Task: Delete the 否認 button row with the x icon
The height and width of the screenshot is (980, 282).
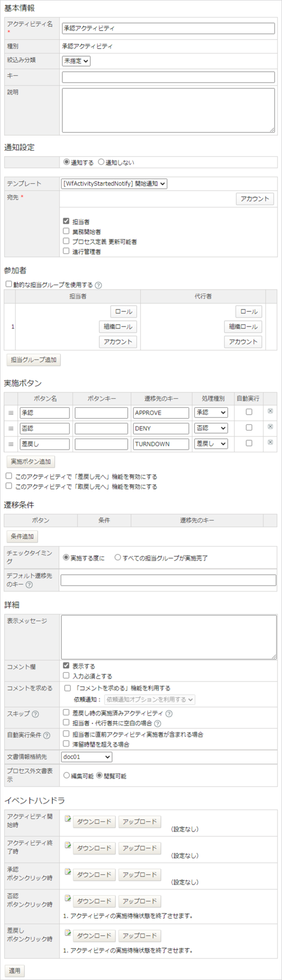Action: pyautogui.click(x=270, y=426)
